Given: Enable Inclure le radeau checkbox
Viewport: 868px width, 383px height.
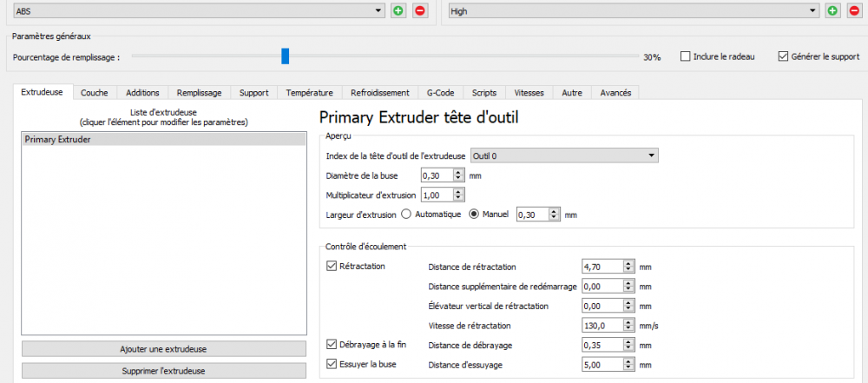Looking at the screenshot, I should [686, 56].
